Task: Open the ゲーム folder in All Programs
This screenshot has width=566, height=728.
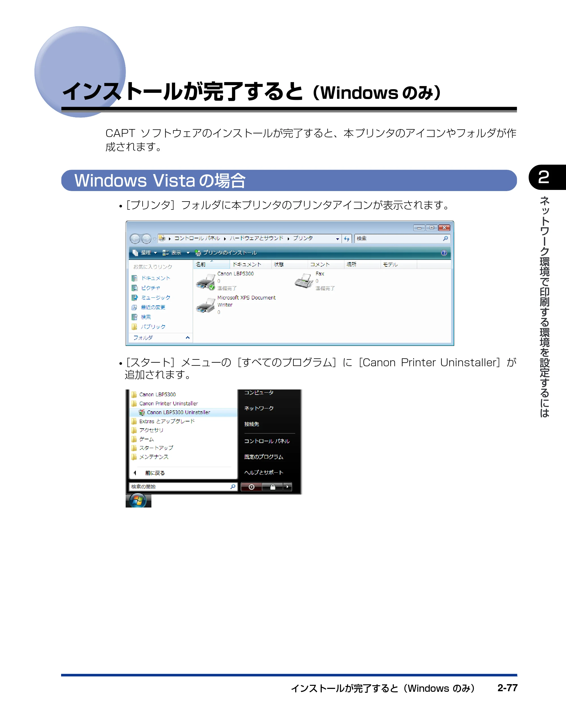Action: click(x=143, y=439)
